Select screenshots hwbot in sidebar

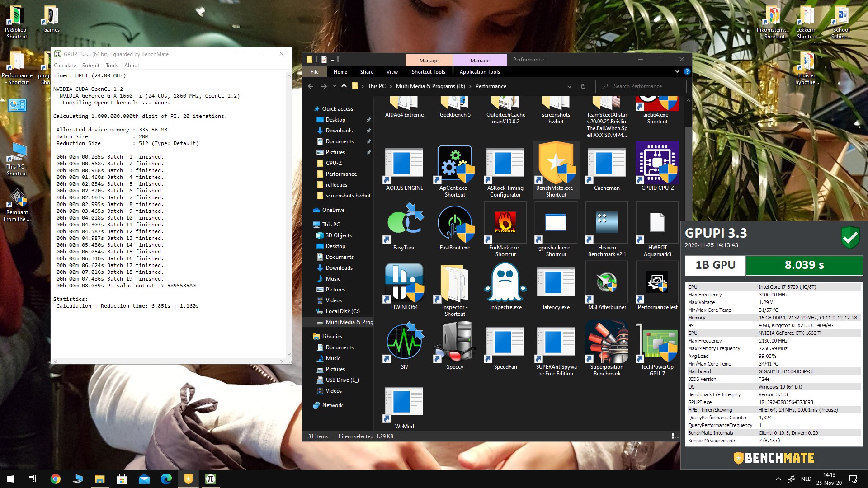coord(348,196)
